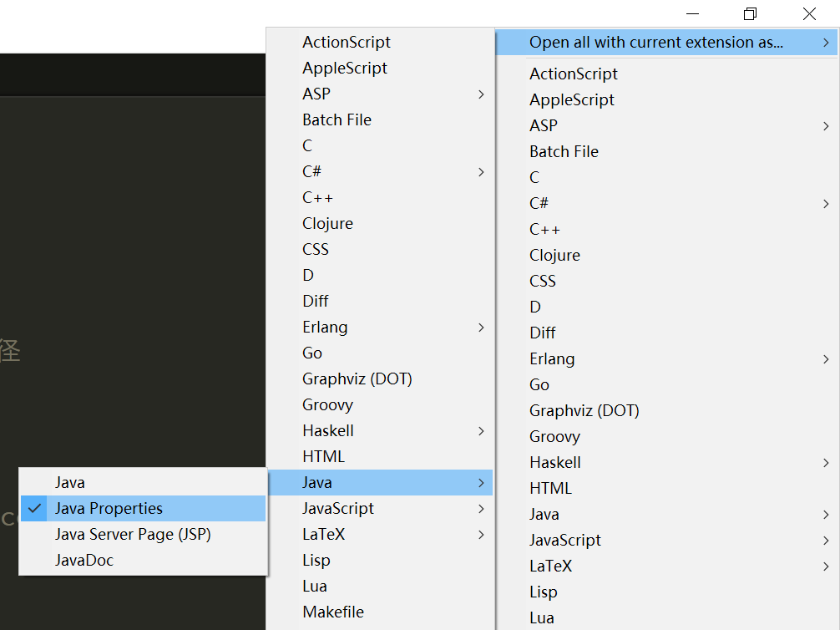
Task: Choose Lua below the 'Open all…' header
Action: click(666, 617)
